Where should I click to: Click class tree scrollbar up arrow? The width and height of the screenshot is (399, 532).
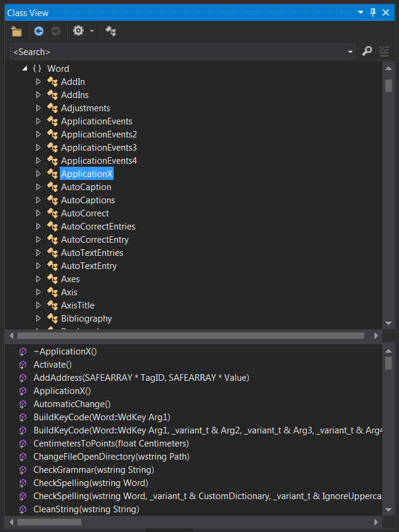coord(388,68)
